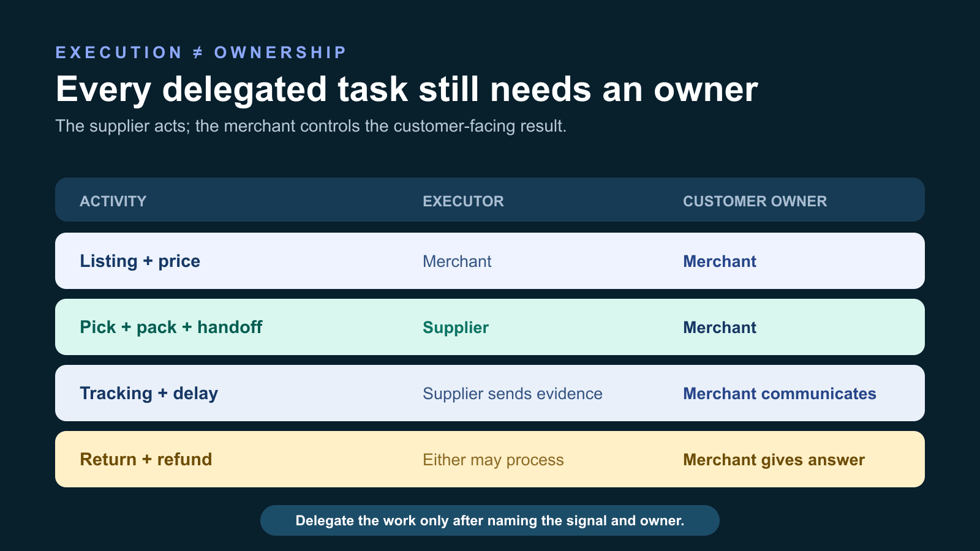Click the CUSTOMER OWNER column header

[755, 201]
